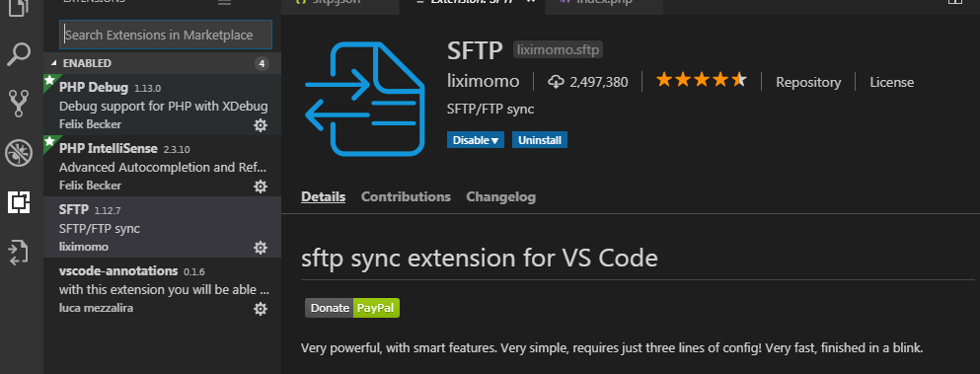980x374 pixels.
Task: Click the Uninstall button
Action: [540, 140]
